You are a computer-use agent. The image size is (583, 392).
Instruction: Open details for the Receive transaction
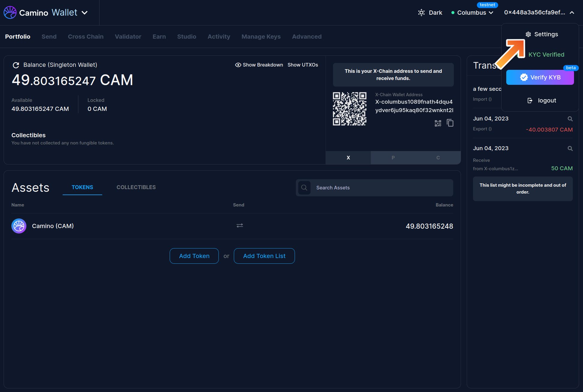pos(570,149)
